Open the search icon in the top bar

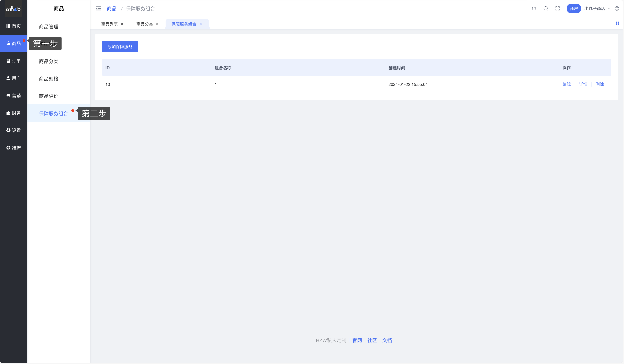pos(546,8)
